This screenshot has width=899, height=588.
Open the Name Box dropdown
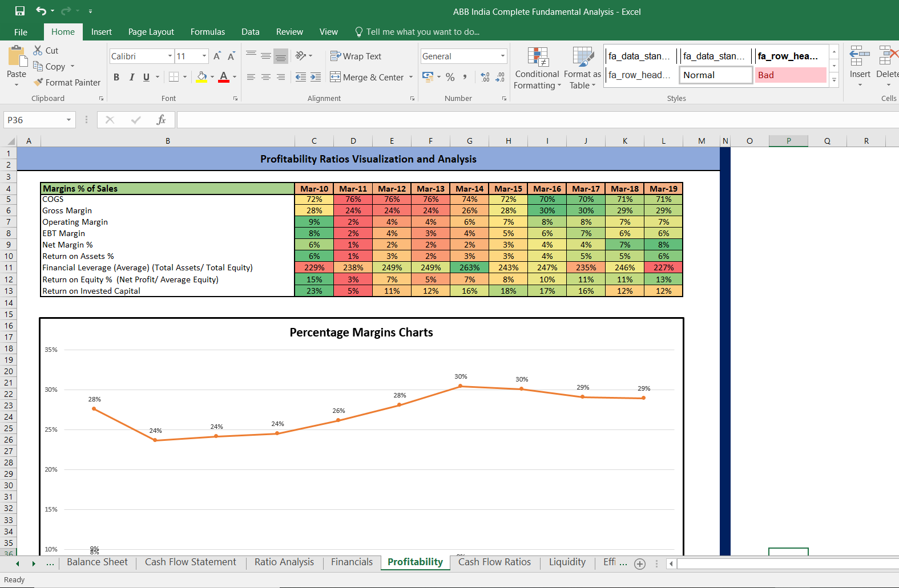[x=68, y=120]
